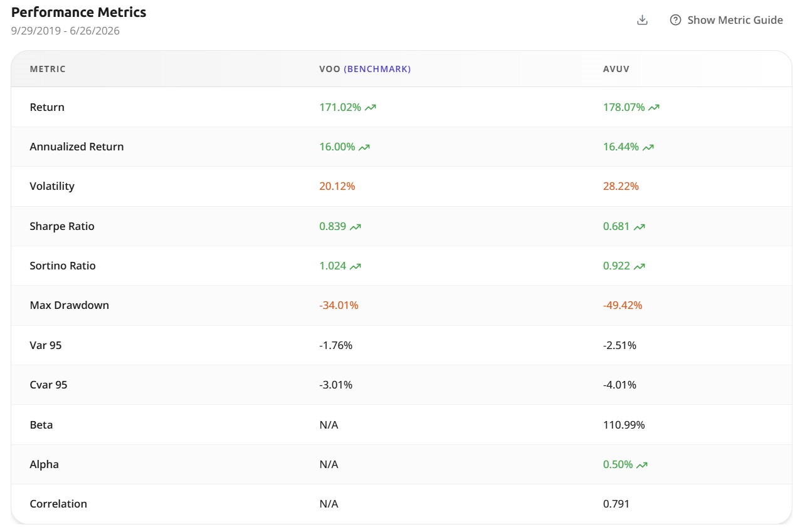Select the Sortino Ratio row label
Viewport: 800px width, 532px height.
pyautogui.click(x=63, y=266)
